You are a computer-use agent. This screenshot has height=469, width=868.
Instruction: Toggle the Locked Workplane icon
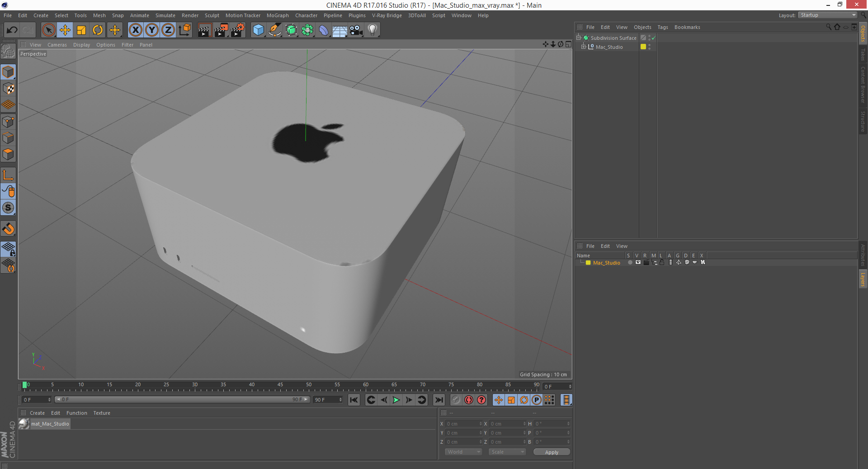click(x=8, y=249)
